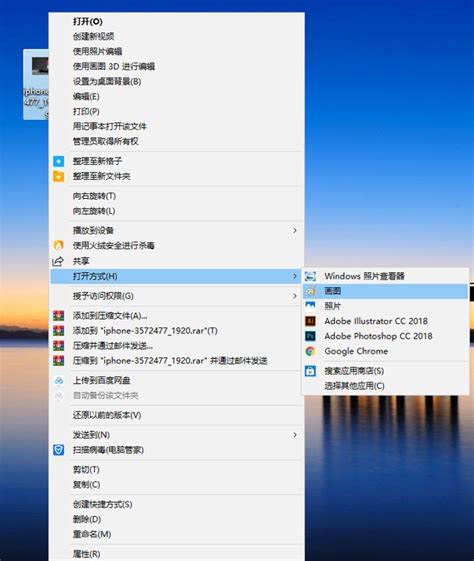This screenshot has width=474, height=561.
Task: Click the Adobe Photoshop Ps icon
Action: (x=310, y=336)
